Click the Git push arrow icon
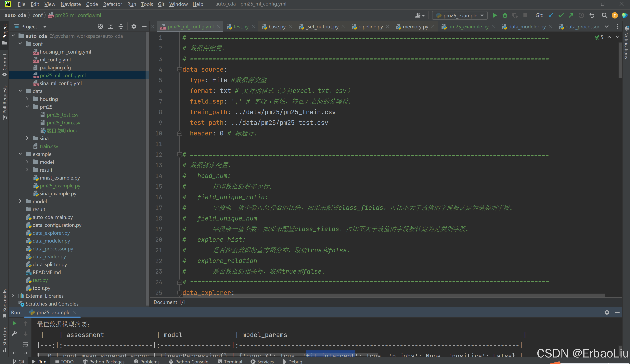 [x=571, y=16]
